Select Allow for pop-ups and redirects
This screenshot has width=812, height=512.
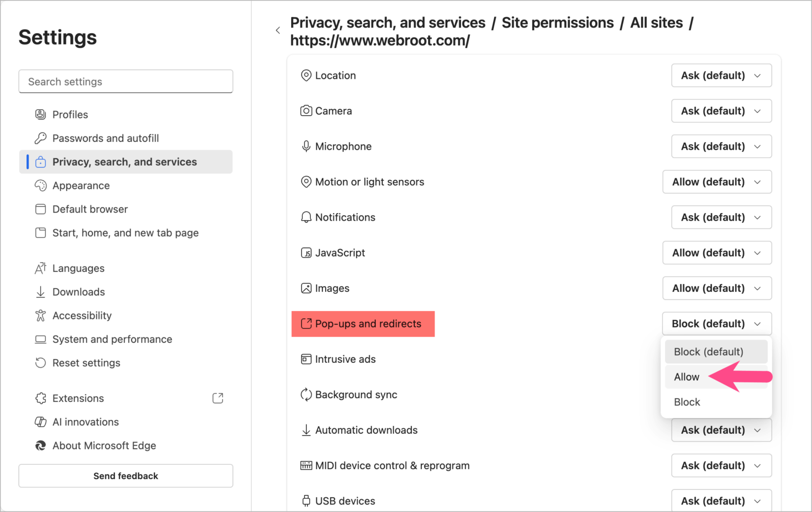(686, 377)
